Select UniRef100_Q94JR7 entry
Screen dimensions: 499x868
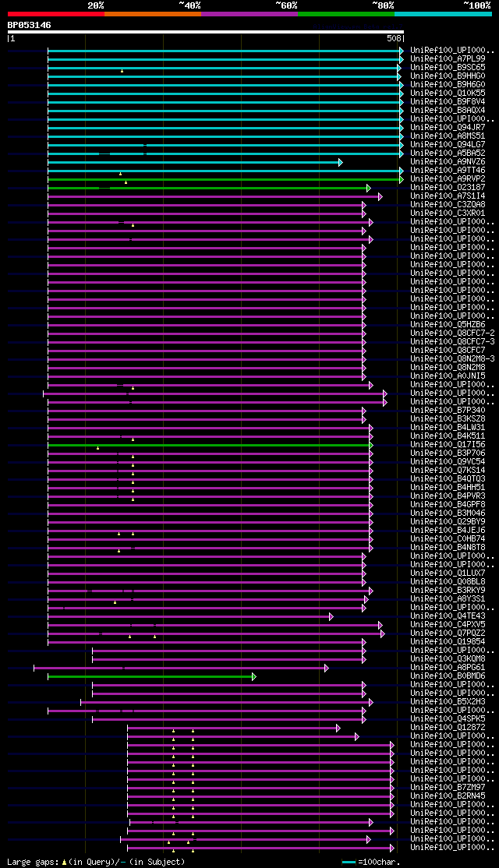pos(448,127)
